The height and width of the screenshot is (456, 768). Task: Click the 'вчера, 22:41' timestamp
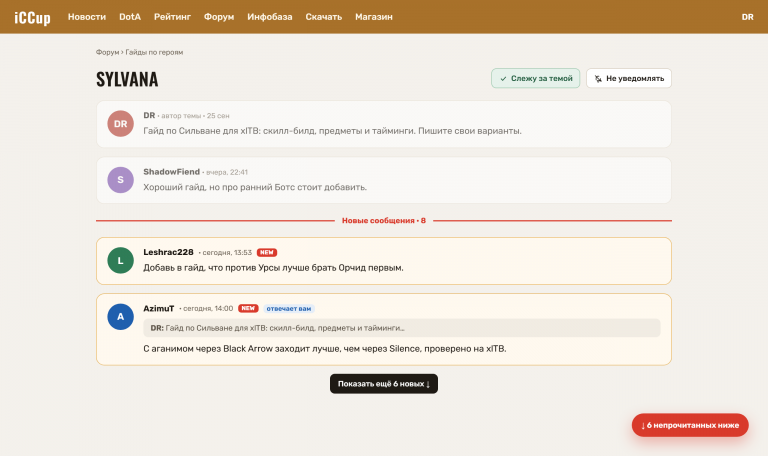tap(227, 172)
